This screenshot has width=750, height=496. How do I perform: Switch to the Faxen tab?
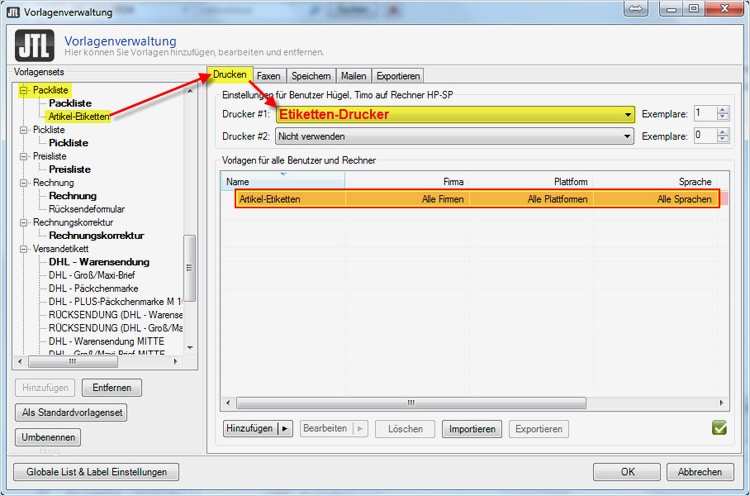[x=268, y=76]
